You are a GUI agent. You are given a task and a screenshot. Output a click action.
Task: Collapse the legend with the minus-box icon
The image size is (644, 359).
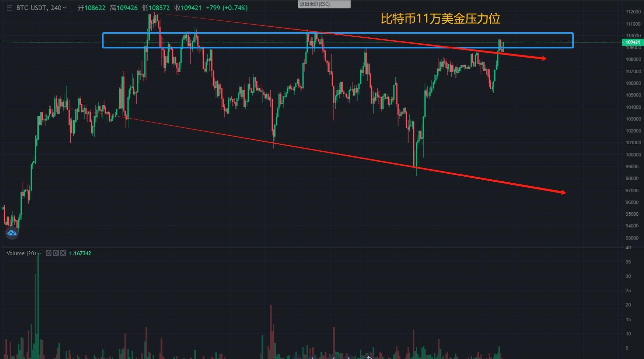(9, 8)
